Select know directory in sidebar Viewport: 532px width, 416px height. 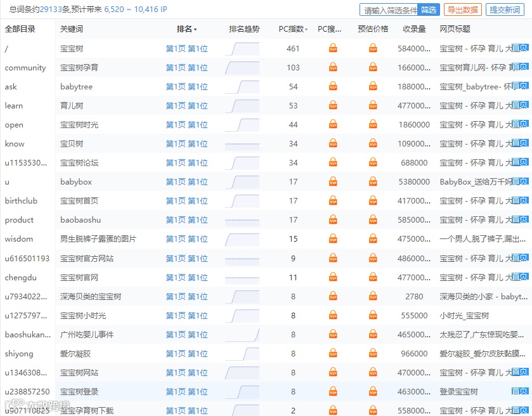pyautogui.click(x=15, y=144)
